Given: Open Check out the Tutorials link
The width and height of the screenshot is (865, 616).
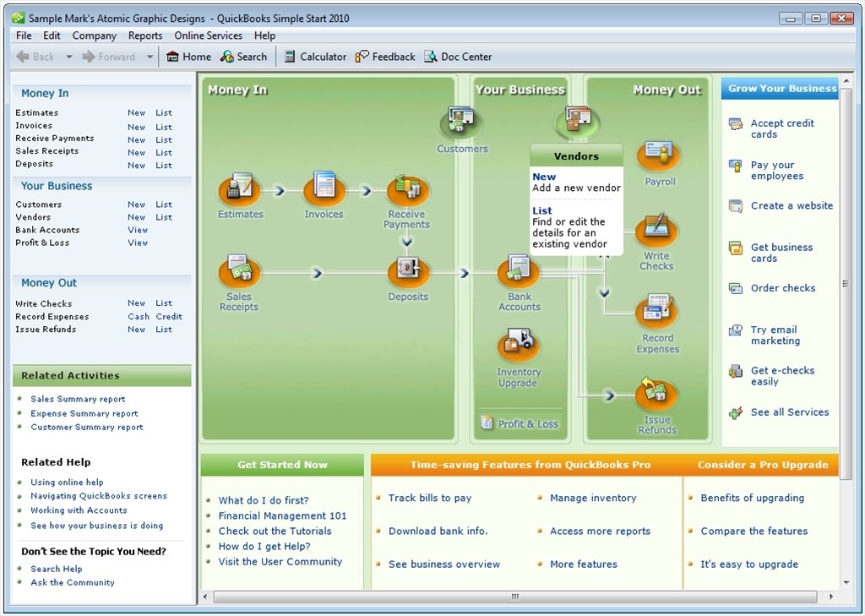Looking at the screenshot, I should point(275,531).
